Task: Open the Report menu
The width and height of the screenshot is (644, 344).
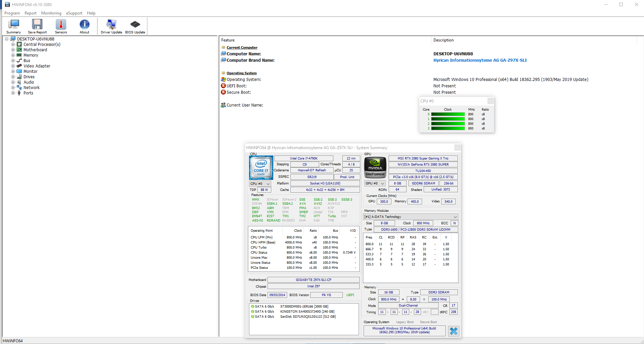Action: (30, 13)
